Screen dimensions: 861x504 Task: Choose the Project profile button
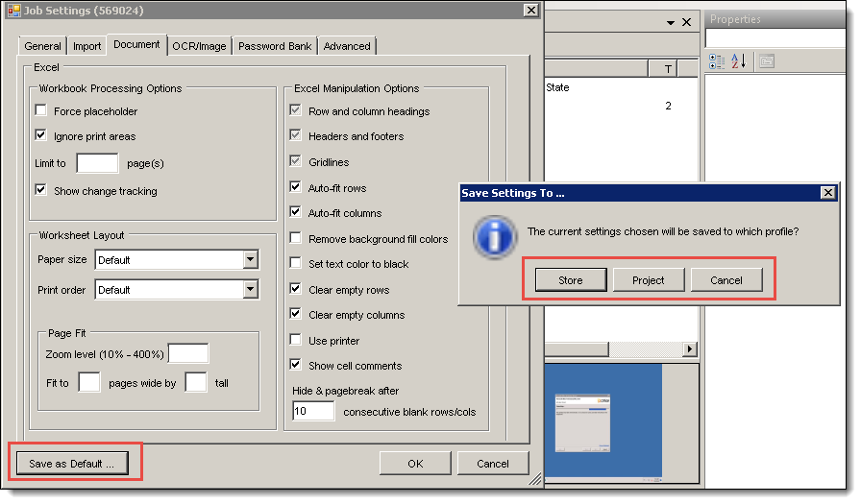[x=649, y=280]
